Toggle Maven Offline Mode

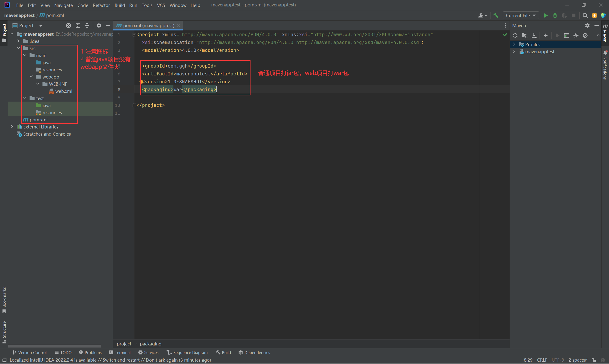[576, 35]
